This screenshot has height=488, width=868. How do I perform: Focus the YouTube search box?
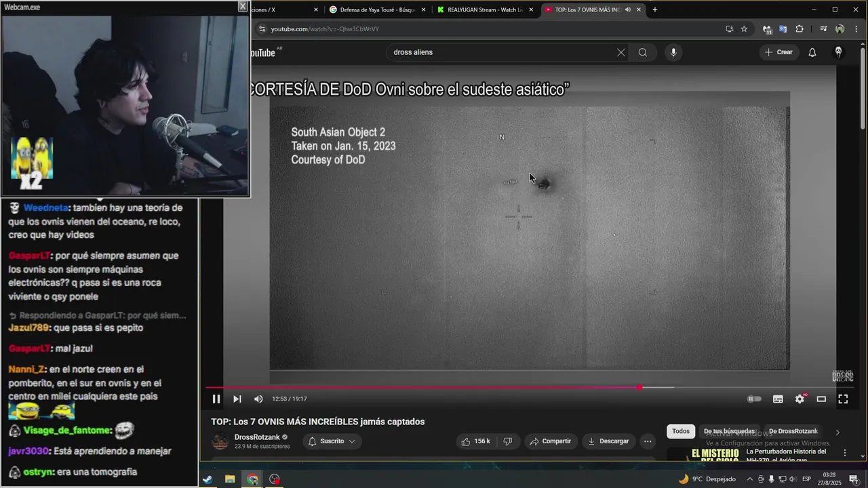pos(502,52)
